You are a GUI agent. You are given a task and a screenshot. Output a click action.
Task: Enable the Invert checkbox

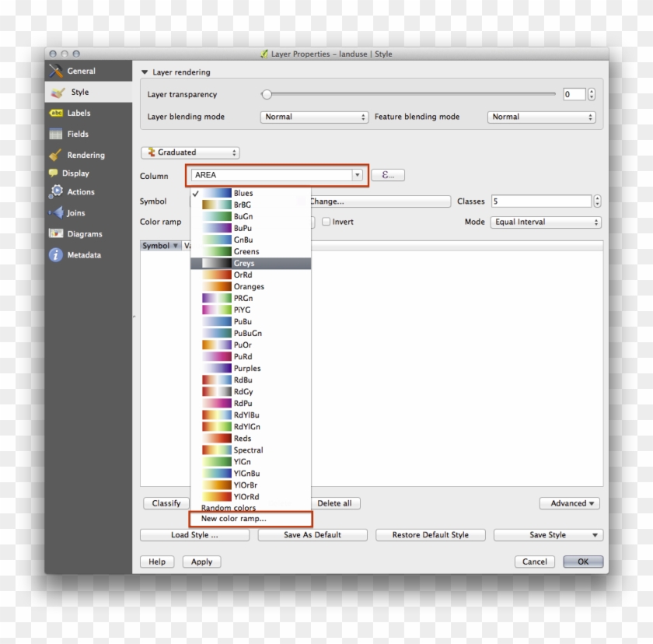point(325,222)
